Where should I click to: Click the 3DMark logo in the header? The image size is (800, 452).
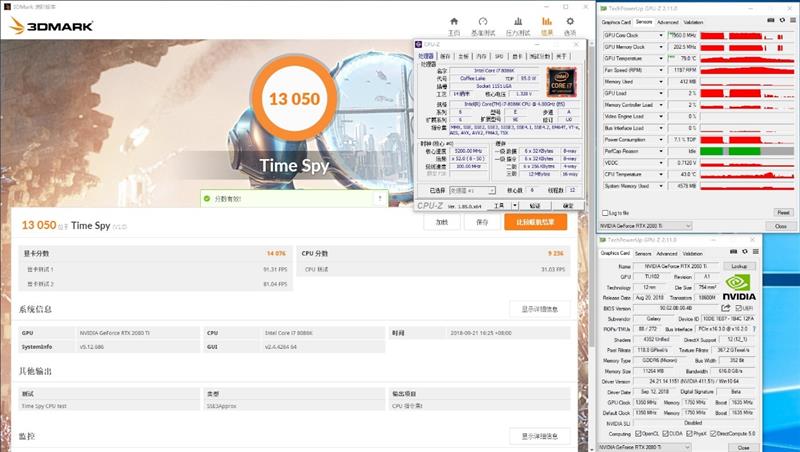51,26
